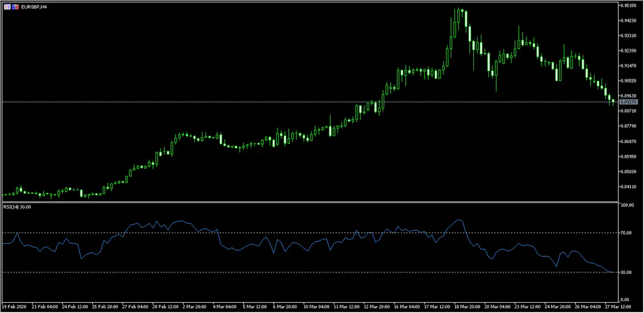Select the 0.91470 level on price axis
The height and width of the screenshot is (313, 644).
(628, 65)
